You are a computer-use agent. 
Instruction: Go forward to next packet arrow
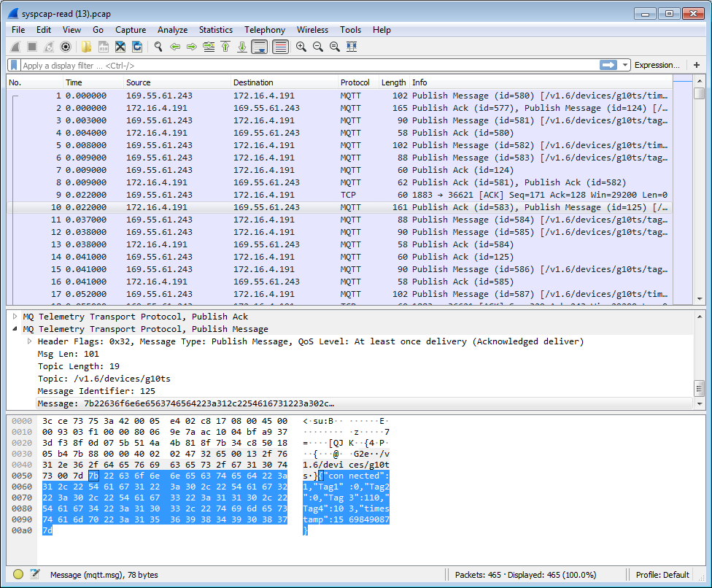pos(192,47)
